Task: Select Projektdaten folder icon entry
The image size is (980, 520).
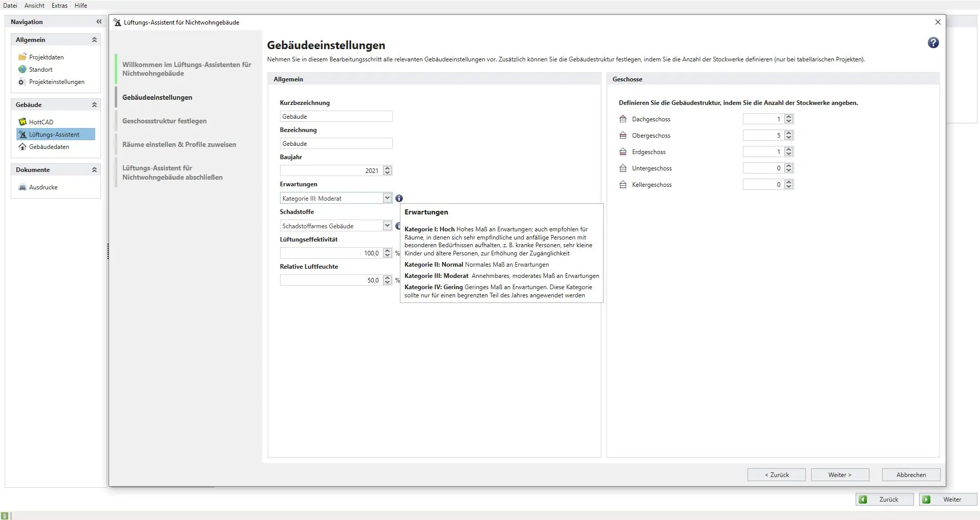Action: pos(46,57)
